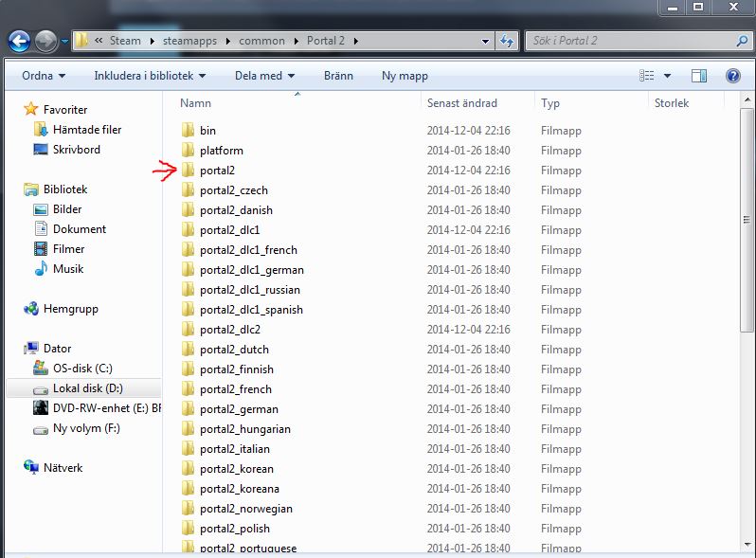Select the 'platform' folder icon
The width and height of the screenshot is (756, 558).
click(188, 150)
